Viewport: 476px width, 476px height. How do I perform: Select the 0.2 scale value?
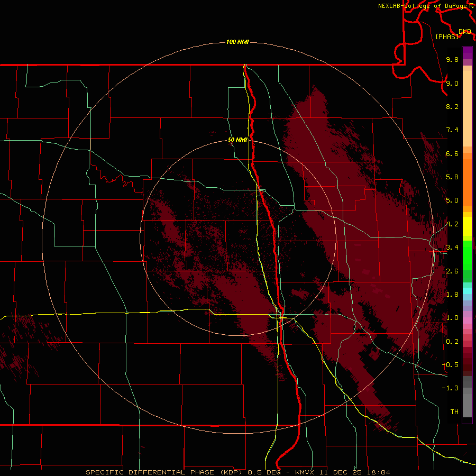452,342
